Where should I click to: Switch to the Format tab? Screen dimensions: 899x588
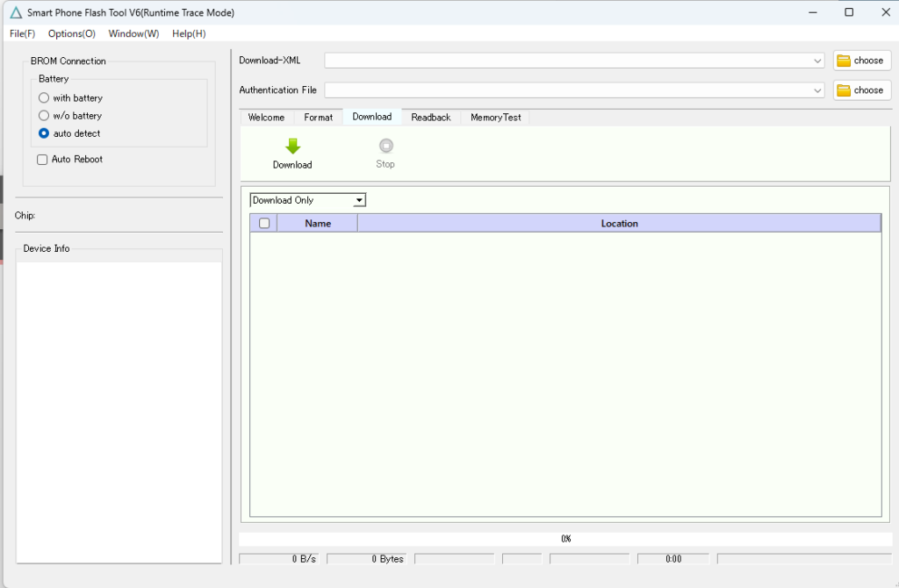tap(318, 118)
